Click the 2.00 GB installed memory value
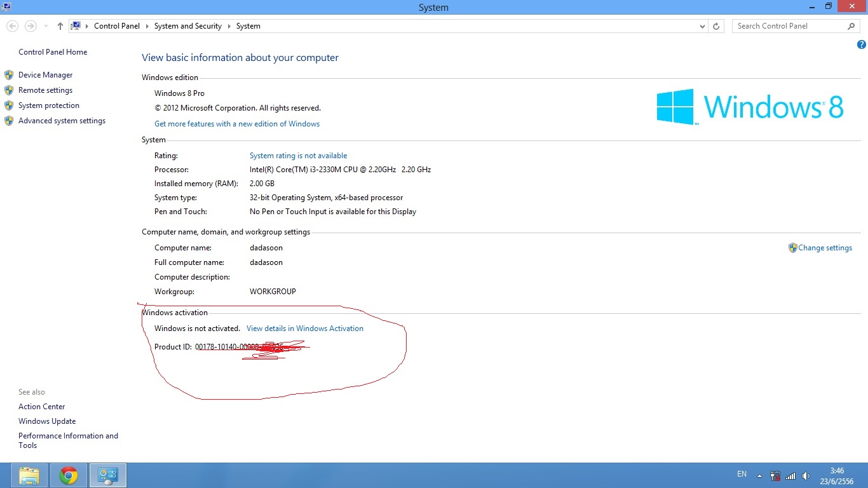The image size is (868, 488). [262, 184]
